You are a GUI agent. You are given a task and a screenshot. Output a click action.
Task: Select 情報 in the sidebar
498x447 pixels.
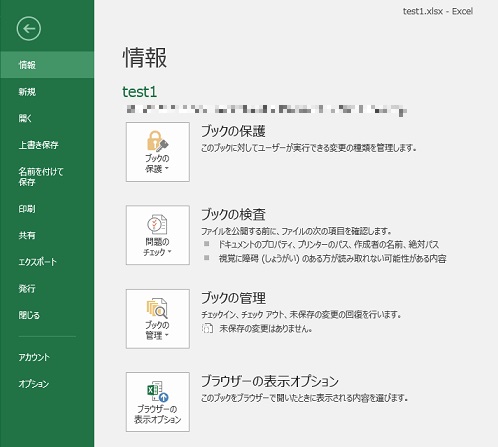pyautogui.click(x=47, y=65)
